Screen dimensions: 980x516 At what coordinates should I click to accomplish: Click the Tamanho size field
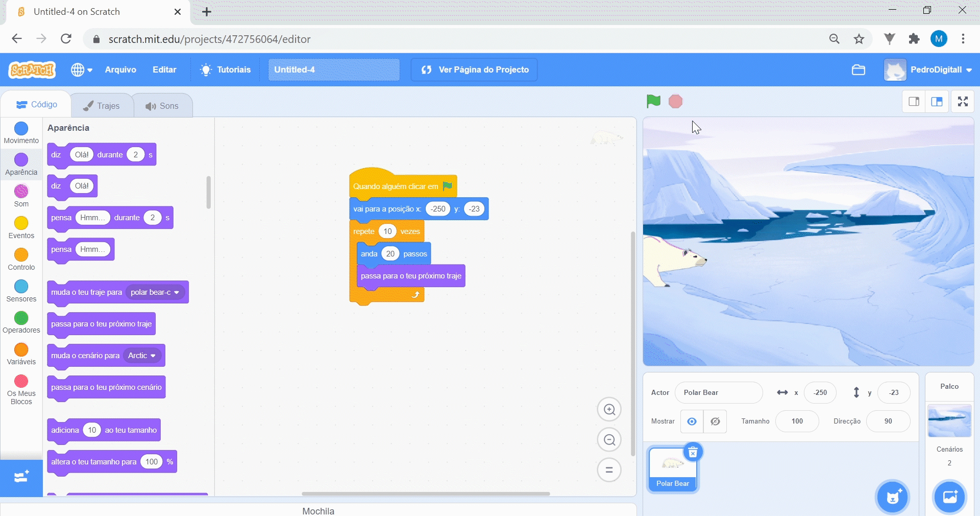point(797,421)
